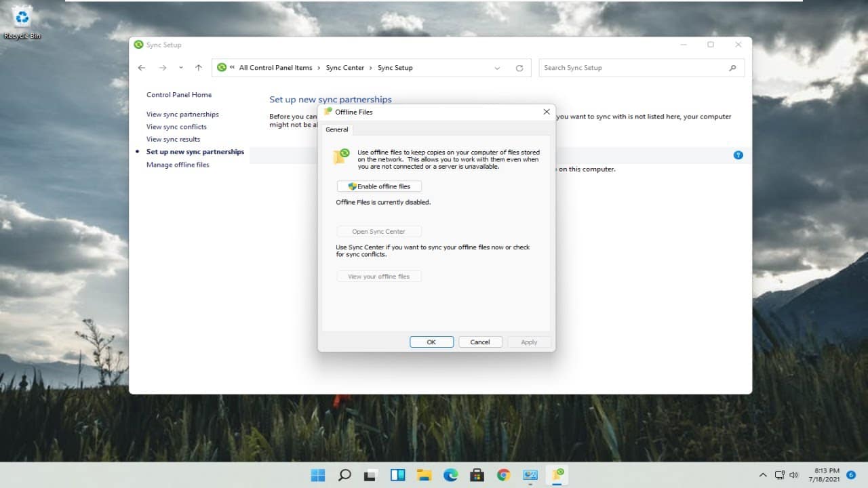Click the 'Set up new sync partnerships' heading
Viewport: 868px width, 488px height.
pyautogui.click(x=330, y=100)
